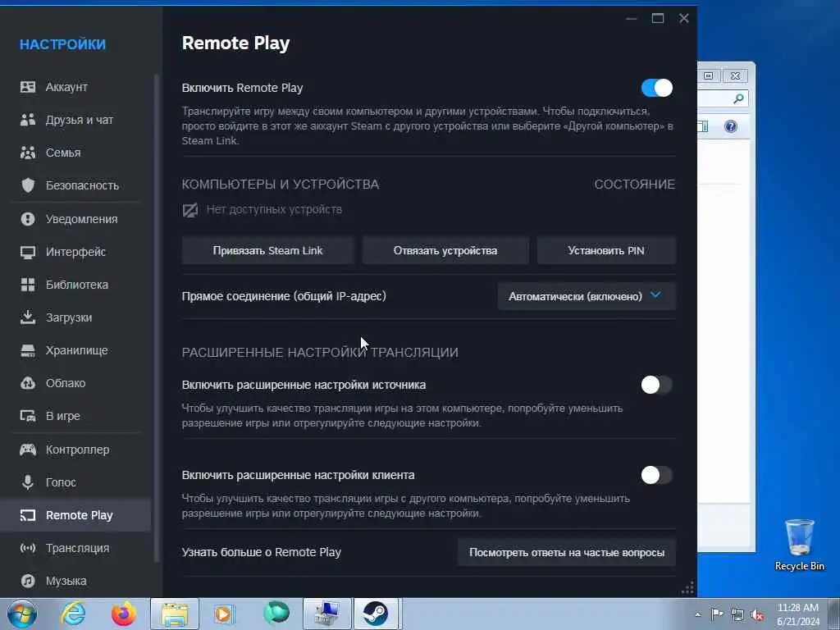Launch Internet Explorer from the taskbar
Screen dimensions: 840x630
[73, 614]
